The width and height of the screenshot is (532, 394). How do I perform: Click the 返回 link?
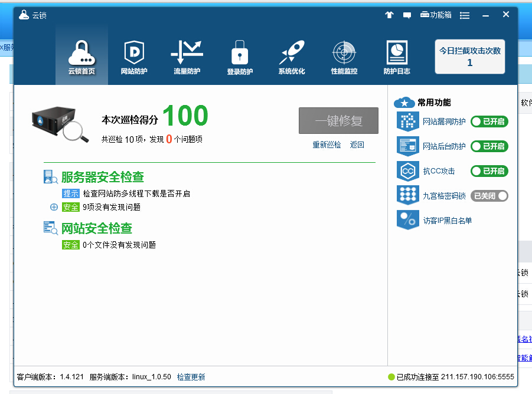click(357, 145)
